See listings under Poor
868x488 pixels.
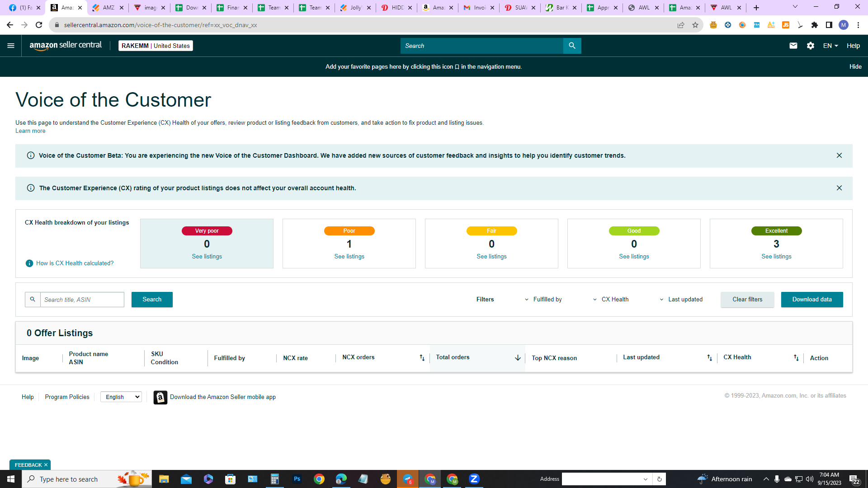pyautogui.click(x=349, y=257)
